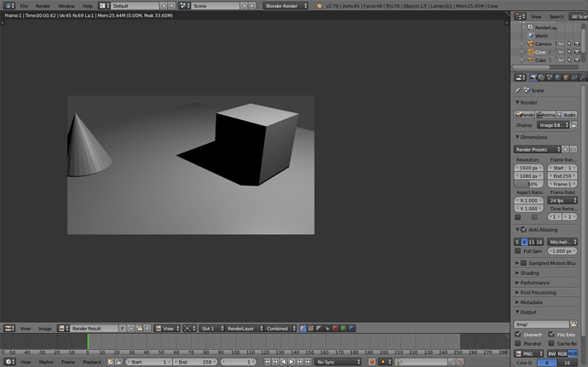Image resolution: width=588 pixels, height=367 pixels.
Task: Toggle the Cone visibility eye icon
Action: [x=561, y=52]
